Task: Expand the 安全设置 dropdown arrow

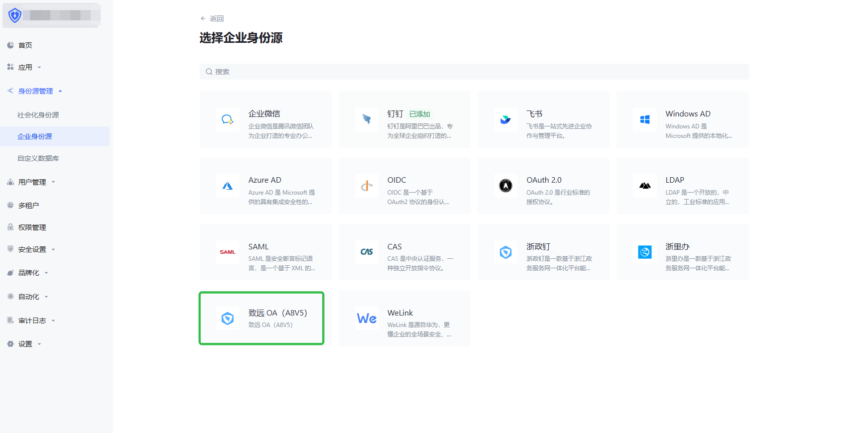Action: pos(53,250)
